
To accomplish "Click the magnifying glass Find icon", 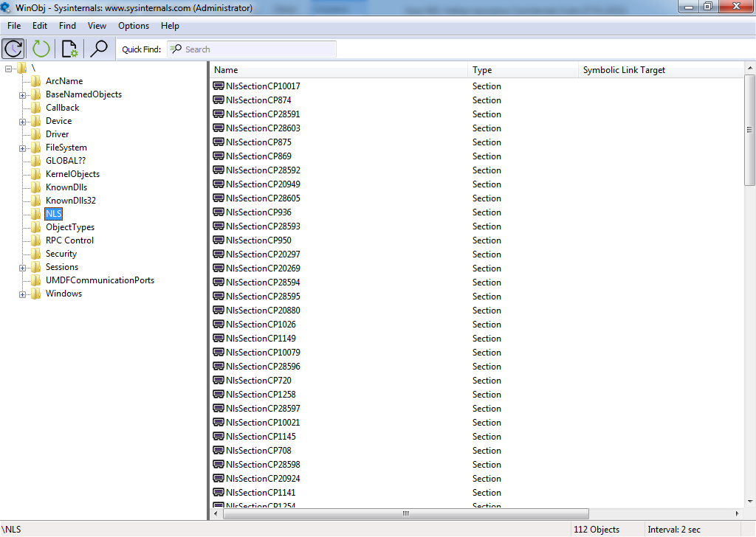I will (98, 49).
